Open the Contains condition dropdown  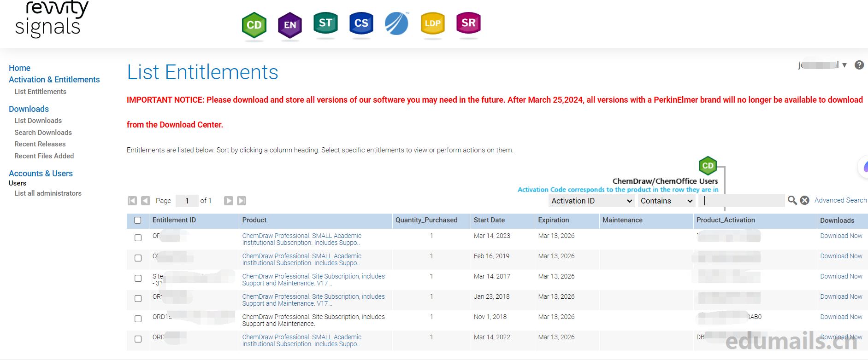(667, 201)
